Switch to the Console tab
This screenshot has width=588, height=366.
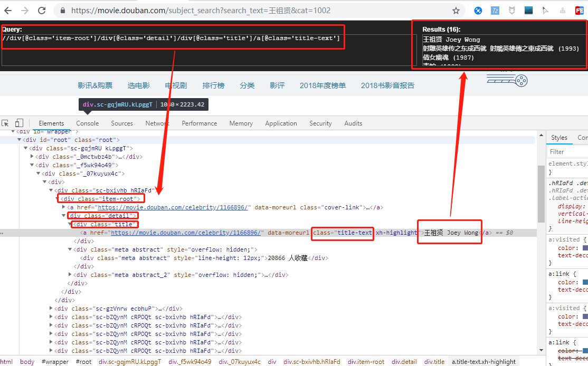click(88, 123)
